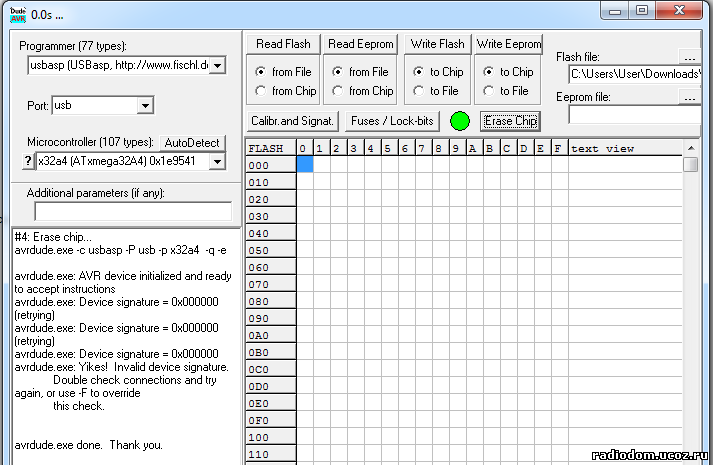Minimize the AVRDude window
The image size is (713, 465).
(615, 11)
